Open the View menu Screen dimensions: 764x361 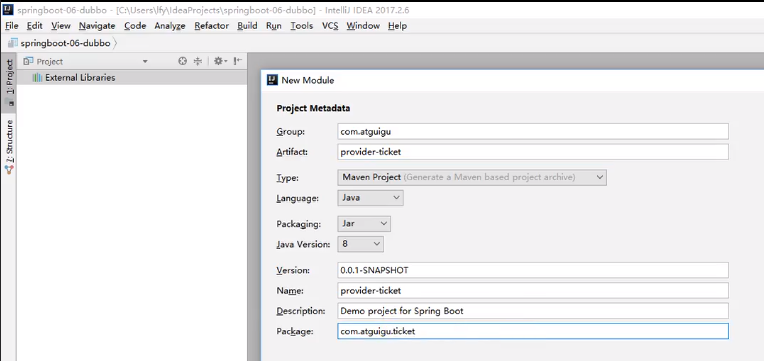[x=61, y=26]
